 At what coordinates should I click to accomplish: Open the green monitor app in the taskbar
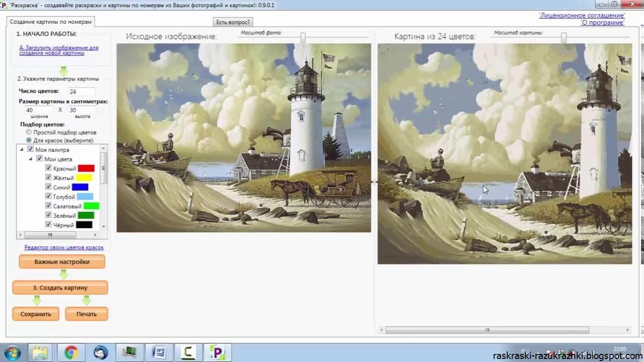[x=130, y=353]
